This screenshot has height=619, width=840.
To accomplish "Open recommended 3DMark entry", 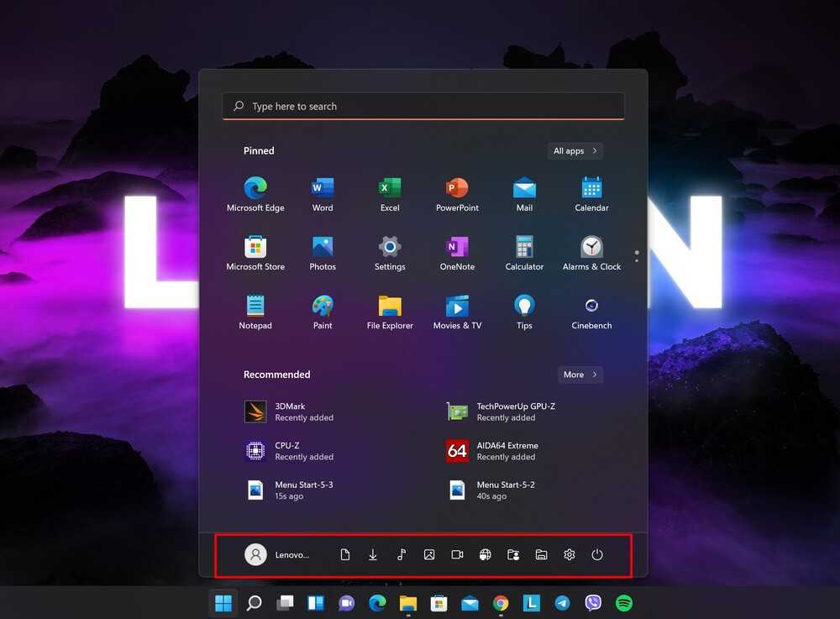I will [289, 412].
